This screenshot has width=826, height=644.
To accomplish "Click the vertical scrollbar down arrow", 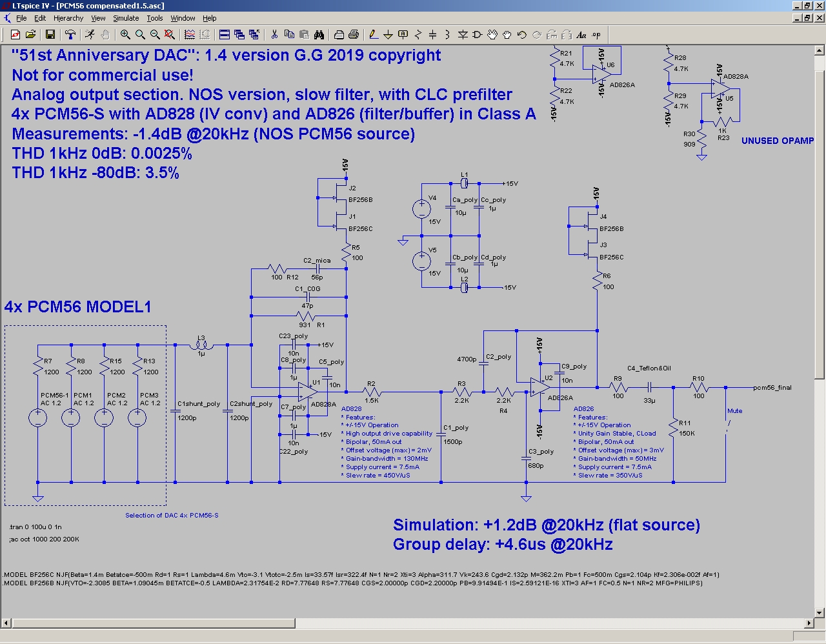I will (x=820, y=612).
